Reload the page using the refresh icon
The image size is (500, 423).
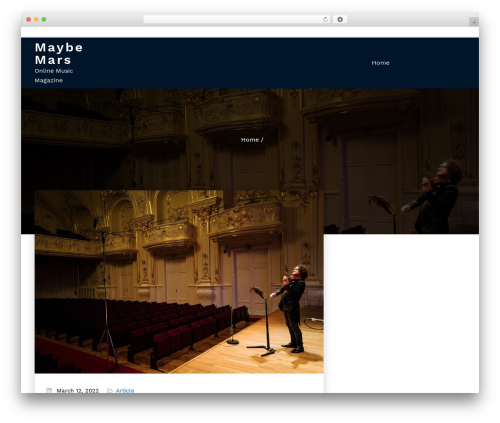click(x=325, y=20)
